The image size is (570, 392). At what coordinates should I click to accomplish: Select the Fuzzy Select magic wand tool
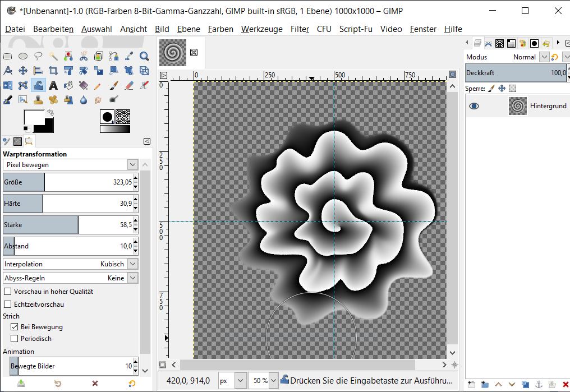(x=53, y=56)
